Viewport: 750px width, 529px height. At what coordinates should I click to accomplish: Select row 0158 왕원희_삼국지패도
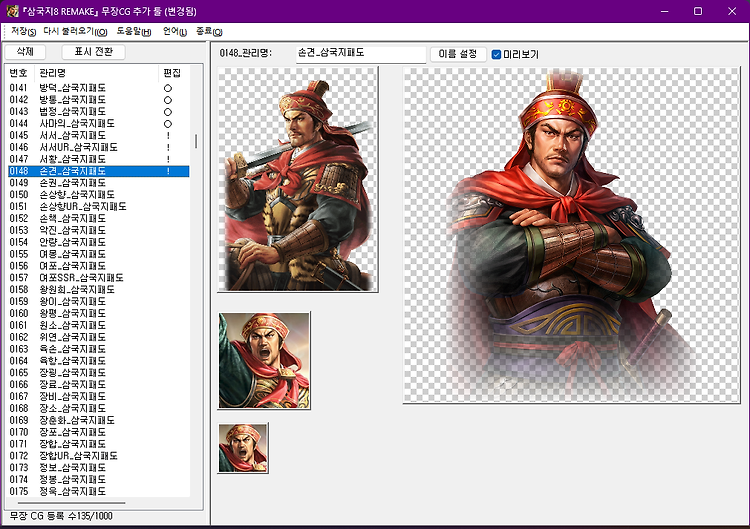coord(99,290)
